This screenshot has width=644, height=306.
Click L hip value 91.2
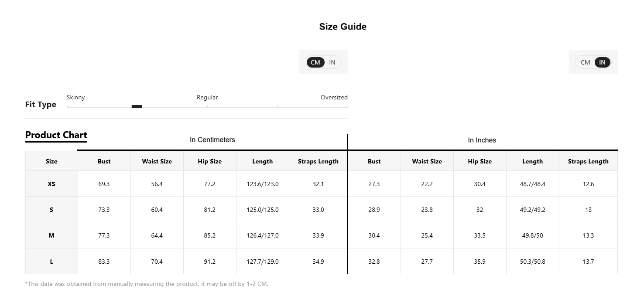point(210,262)
